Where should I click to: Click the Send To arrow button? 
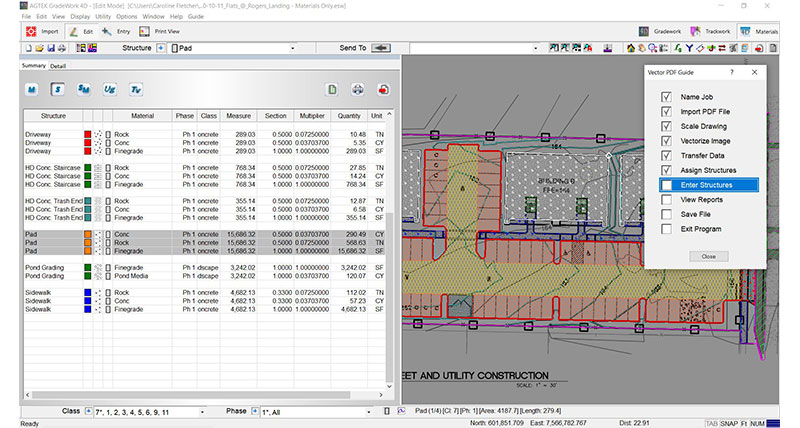coord(381,48)
